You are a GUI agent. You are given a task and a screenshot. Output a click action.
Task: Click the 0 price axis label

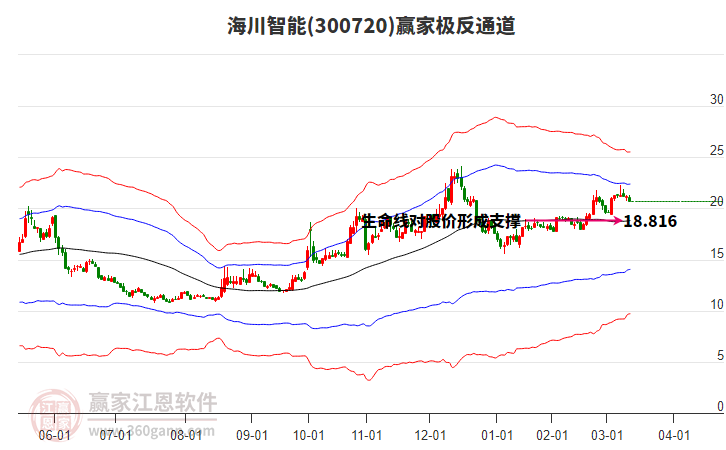tap(720, 406)
